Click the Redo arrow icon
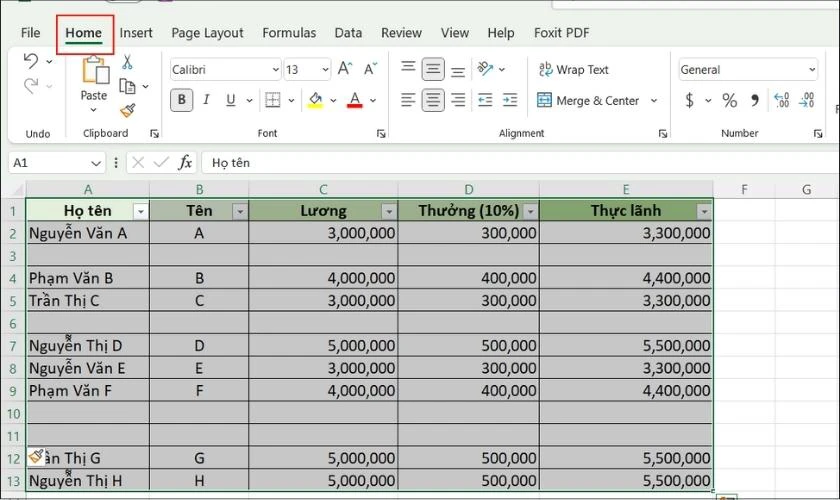 coord(31,85)
